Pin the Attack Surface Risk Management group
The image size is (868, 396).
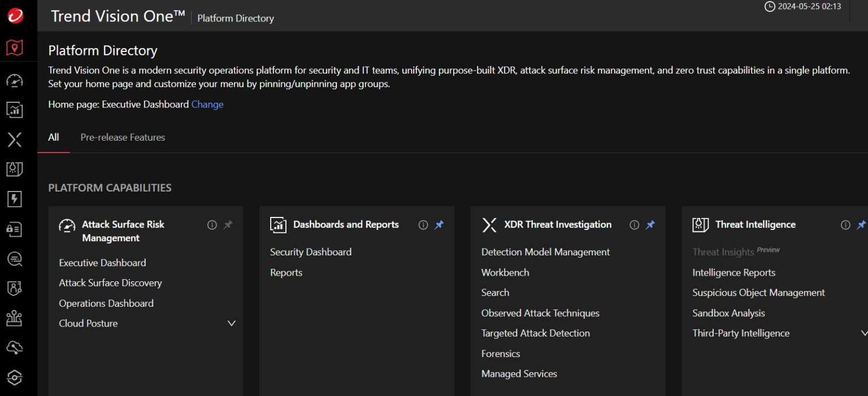228,225
